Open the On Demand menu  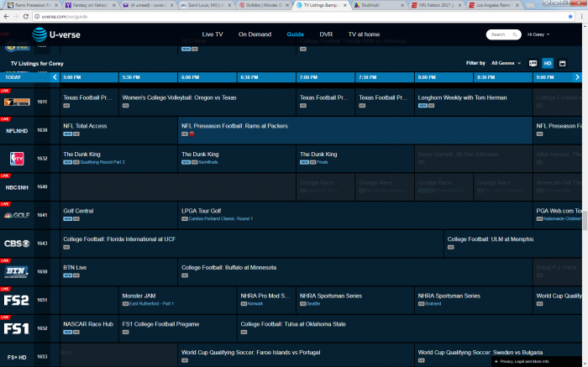click(x=255, y=34)
